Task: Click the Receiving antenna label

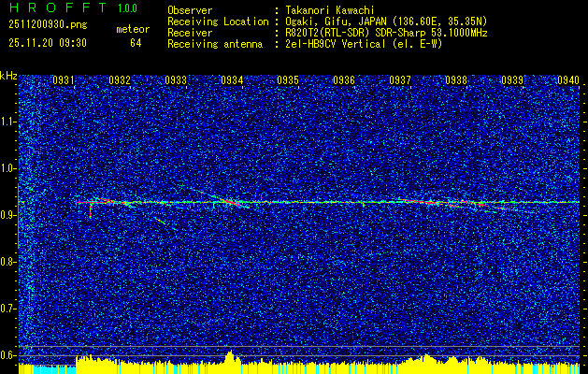Action: coord(215,44)
